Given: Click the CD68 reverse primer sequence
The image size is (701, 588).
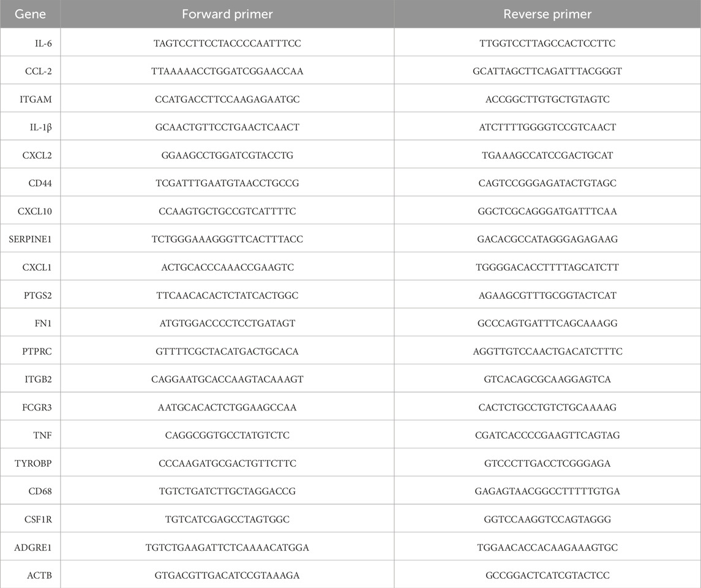Looking at the screenshot, I should (547, 491).
